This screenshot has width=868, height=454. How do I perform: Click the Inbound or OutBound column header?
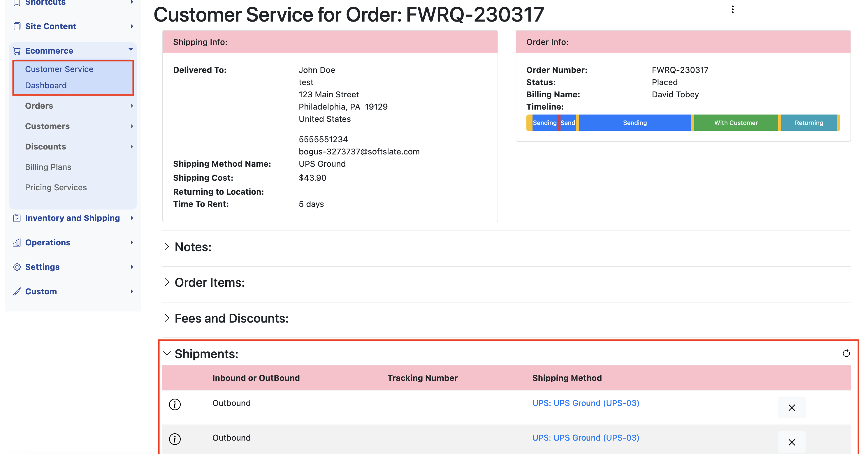[256, 378]
